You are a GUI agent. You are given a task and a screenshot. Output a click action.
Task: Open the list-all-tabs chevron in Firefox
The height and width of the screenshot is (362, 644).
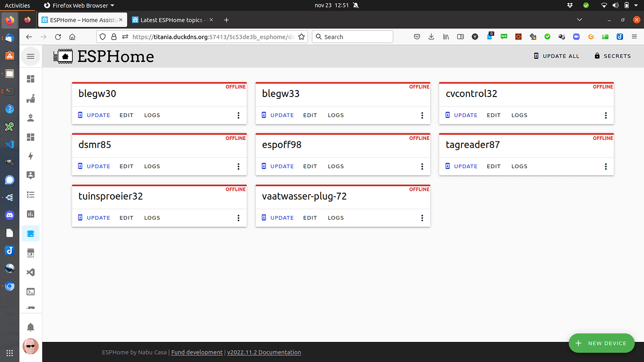click(579, 20)
